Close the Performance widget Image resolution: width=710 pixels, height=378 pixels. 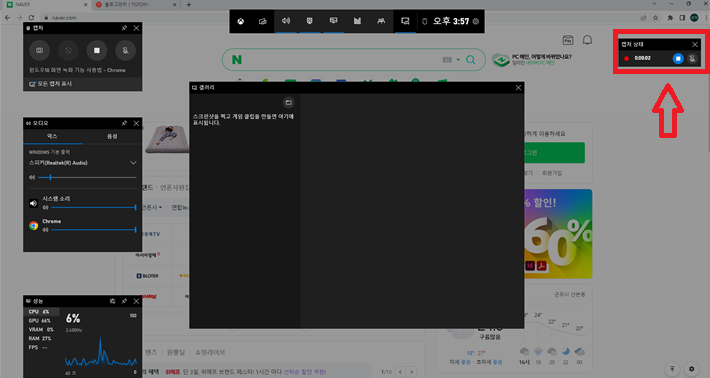136,301
